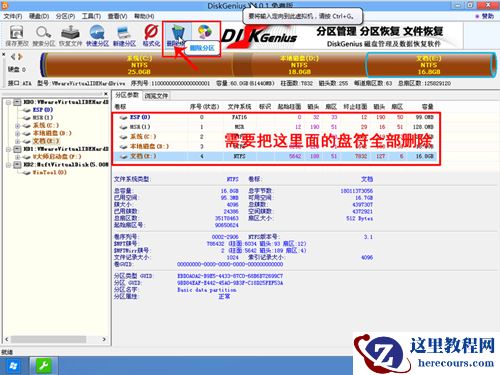Viewport: 500px width, 375px height.
Task: Select MSR(1) in the left tree
Action: pyautogui.click(x=43, y=118)
